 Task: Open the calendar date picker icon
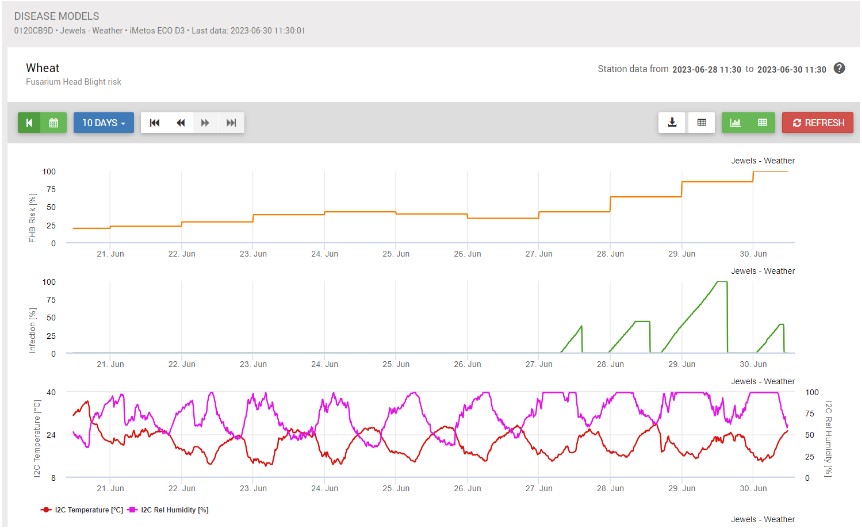(x=54, y=123)
